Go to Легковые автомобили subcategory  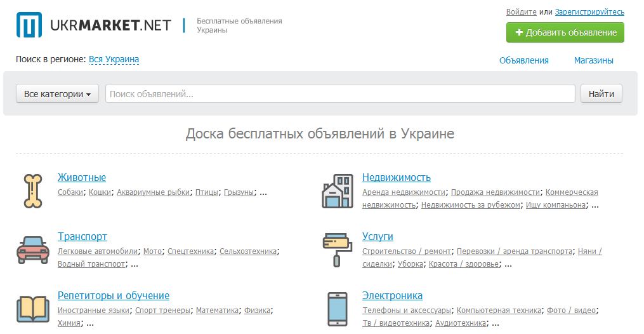pos(97,251)
